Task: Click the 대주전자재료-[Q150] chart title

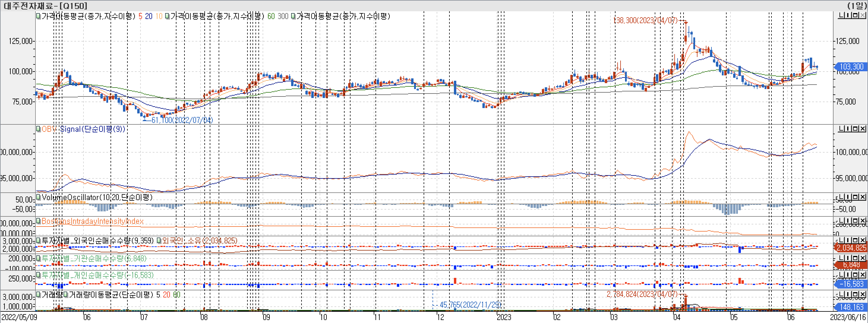Action: (x=45, y=5)
